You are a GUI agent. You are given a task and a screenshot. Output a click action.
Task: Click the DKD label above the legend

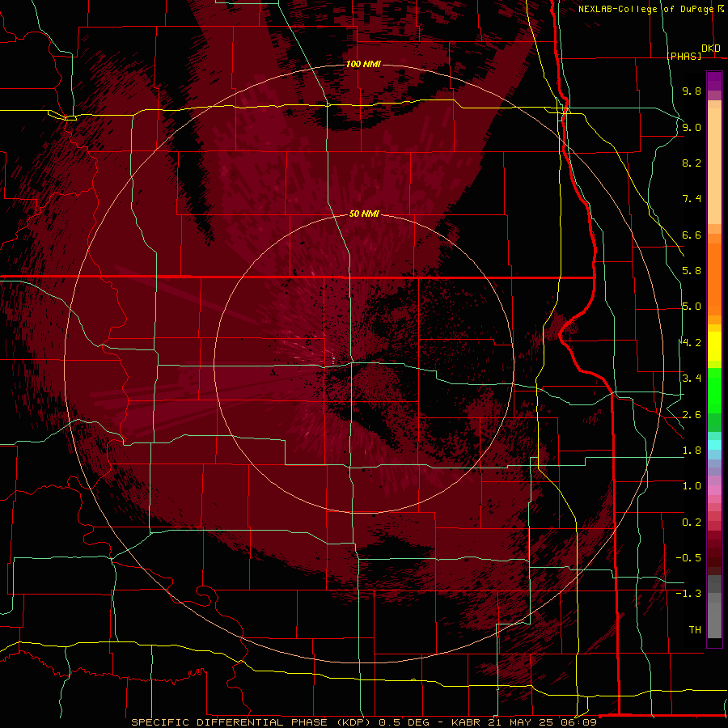(x=711, y=48)
